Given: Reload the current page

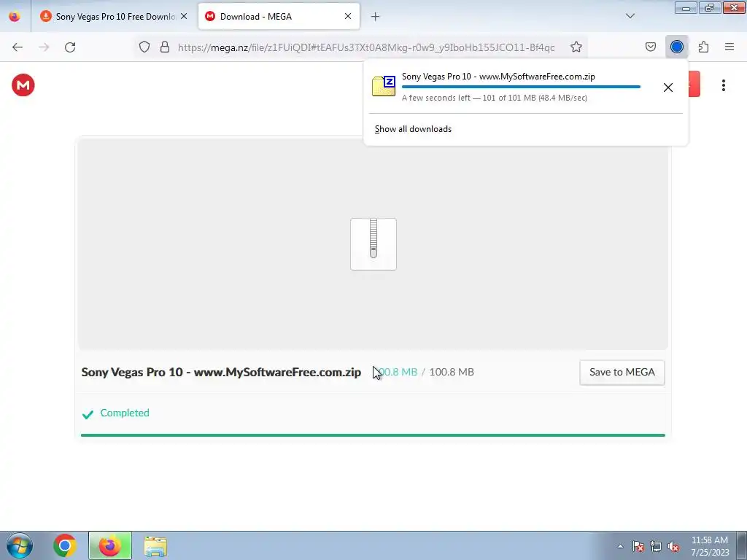Looking at the screenshot, I should 70,47.
